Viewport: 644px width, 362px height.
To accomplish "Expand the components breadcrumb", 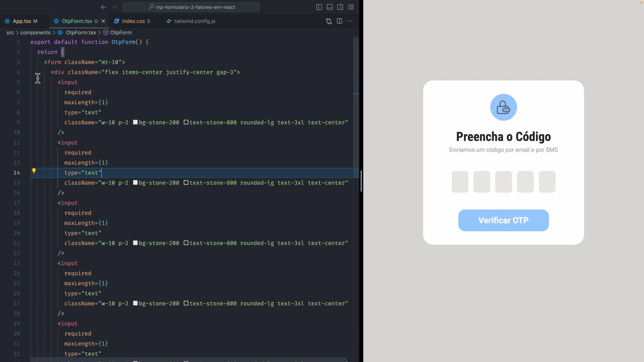I will [35, 33].
